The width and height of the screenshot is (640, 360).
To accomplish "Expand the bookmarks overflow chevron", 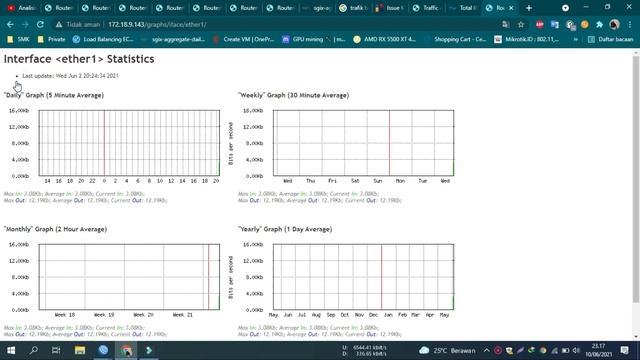I will pos(576,39).
